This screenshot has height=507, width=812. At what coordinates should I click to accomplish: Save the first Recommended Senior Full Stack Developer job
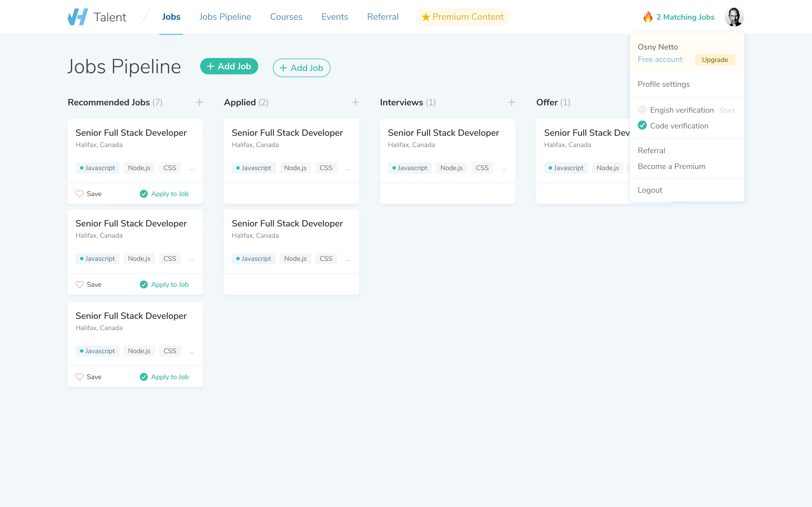pos(88,194)
